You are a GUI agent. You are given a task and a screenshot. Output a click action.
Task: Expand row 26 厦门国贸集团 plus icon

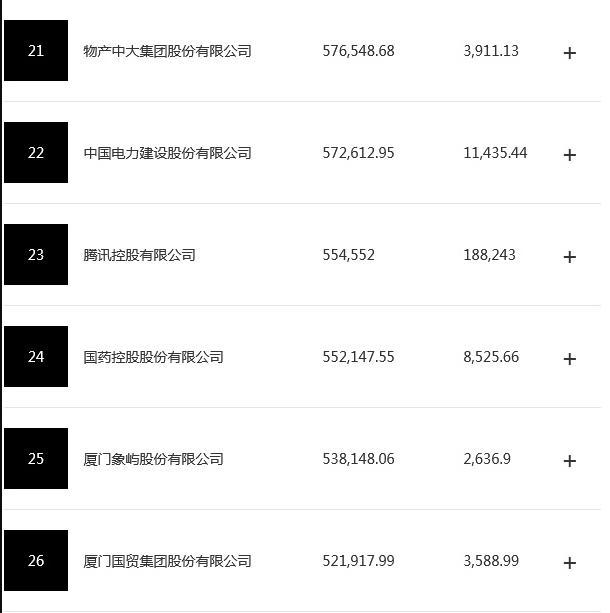(x=570, y=563)
